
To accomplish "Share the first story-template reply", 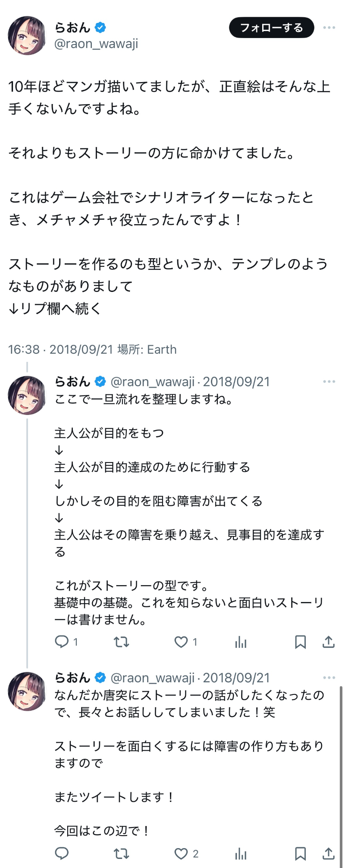I will tap(329, 642).
